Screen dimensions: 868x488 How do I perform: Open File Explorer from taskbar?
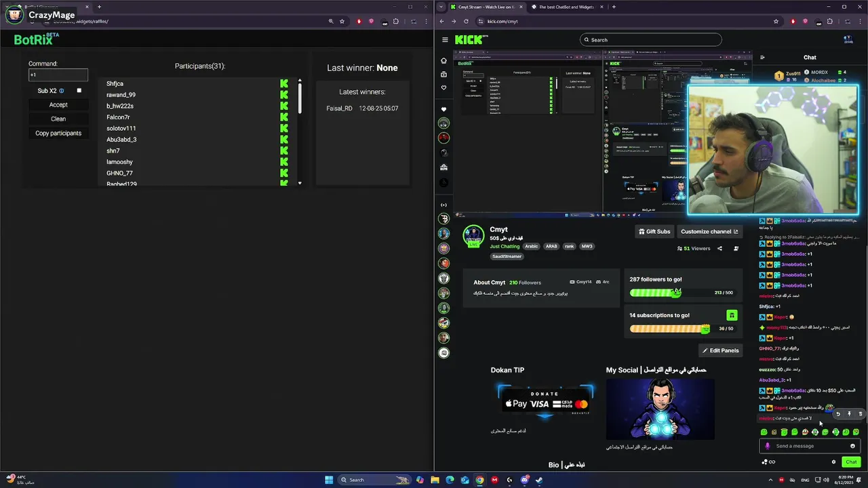[x=435, y=480]
